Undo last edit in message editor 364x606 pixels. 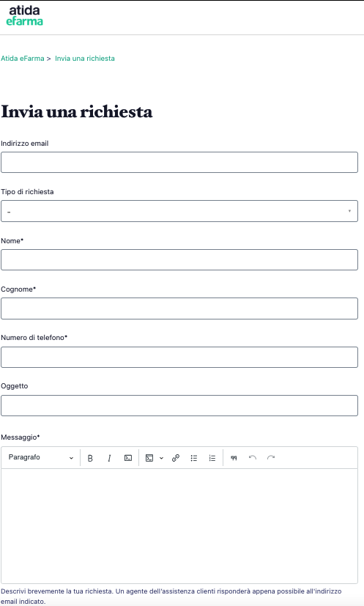pos(253,458)
